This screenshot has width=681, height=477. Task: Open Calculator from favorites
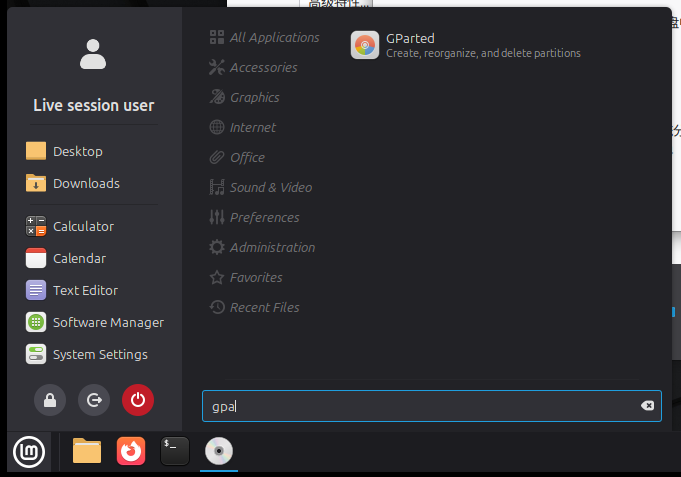83,226
